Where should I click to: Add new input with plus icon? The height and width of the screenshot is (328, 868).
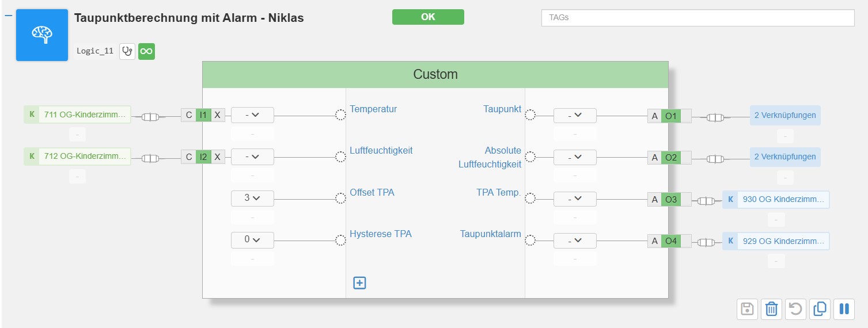point(359,283)
